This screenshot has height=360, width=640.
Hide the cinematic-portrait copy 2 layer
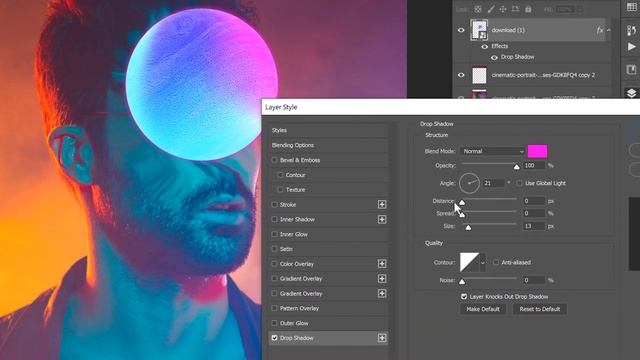(x=461, y=75)
